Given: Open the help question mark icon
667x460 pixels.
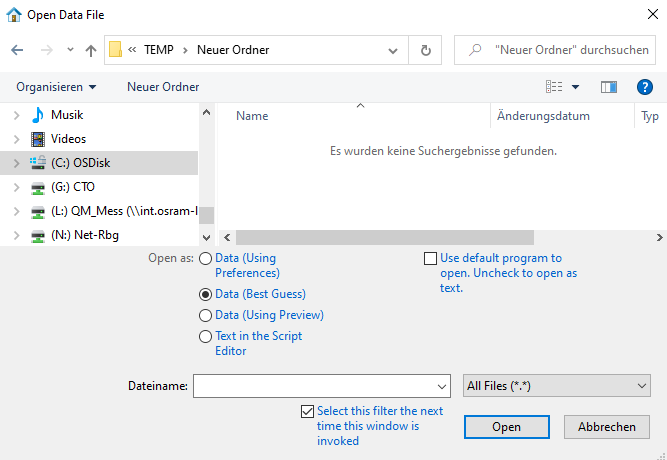Looking at the screenshot, I should click(x=645, y=87).
